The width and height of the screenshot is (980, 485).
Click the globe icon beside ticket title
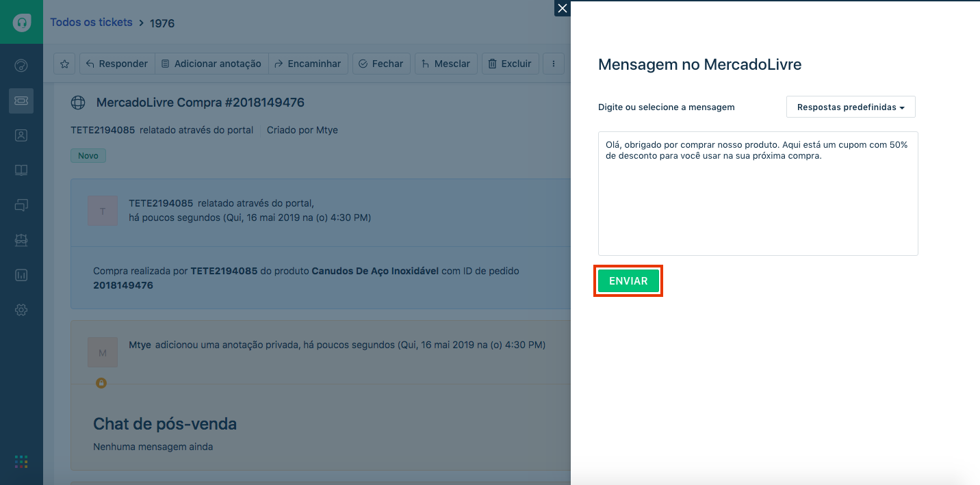coord(78,103)
